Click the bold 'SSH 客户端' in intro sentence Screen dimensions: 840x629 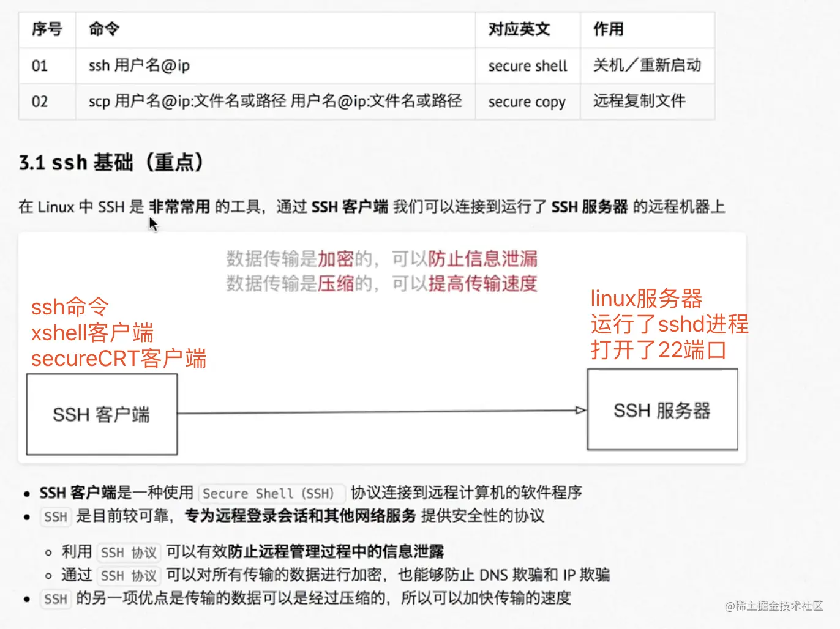pyautogui.click(x=350, y=207)
